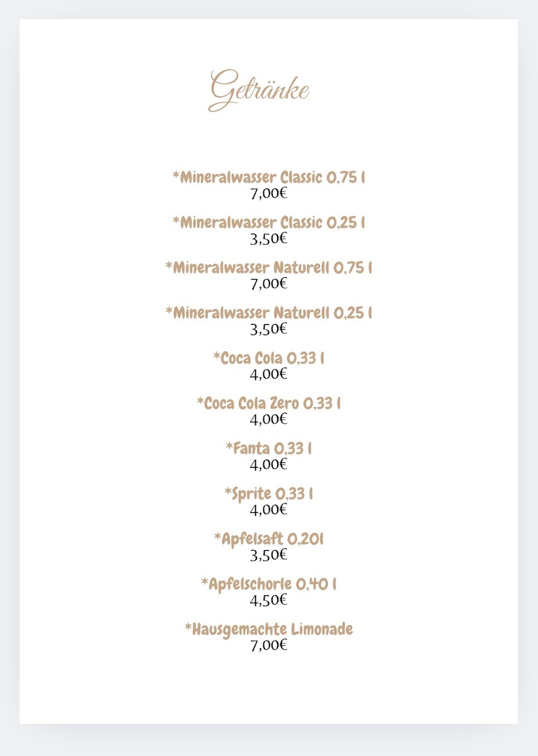538x756 pixels.
Task: Select the Apfelsaft 0,20l entry
Action: click(269, 539)
